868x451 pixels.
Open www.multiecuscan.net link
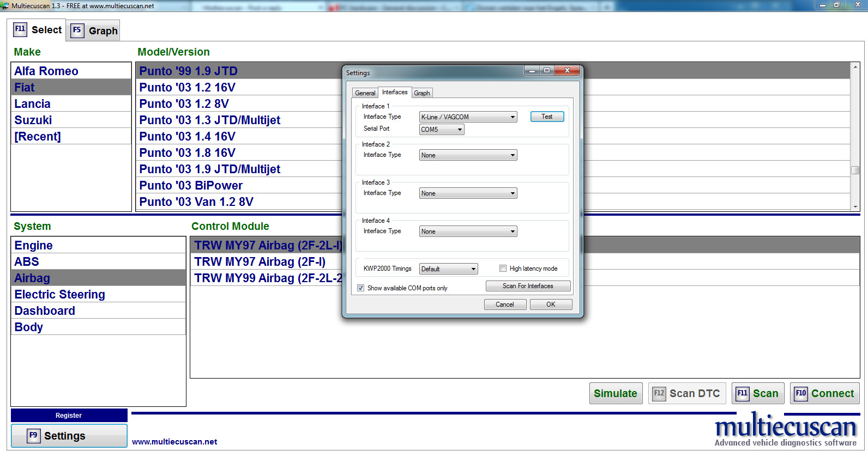[174, 442]
